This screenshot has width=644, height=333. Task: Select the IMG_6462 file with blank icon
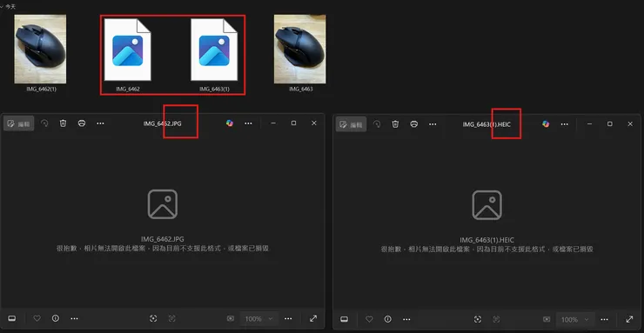(x=128, y=50)
